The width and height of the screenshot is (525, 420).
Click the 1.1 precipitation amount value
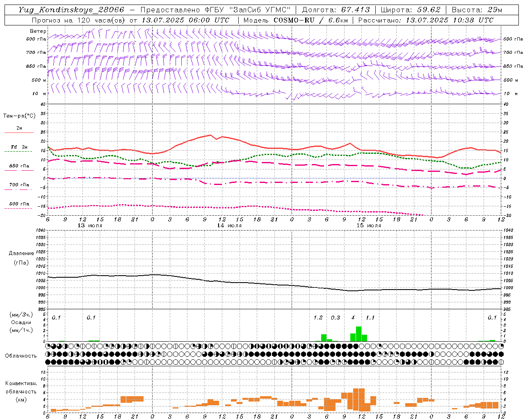click(370, 317)
